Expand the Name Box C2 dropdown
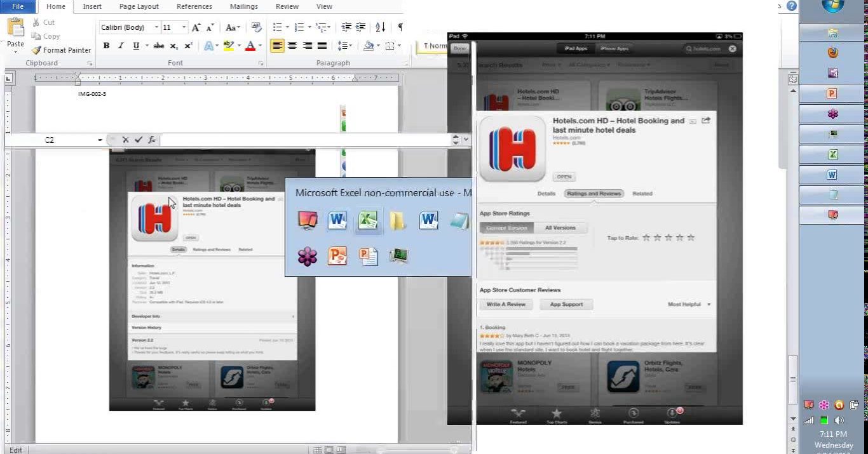The width and height of the screenshot is (868, 454). [100, 140]
